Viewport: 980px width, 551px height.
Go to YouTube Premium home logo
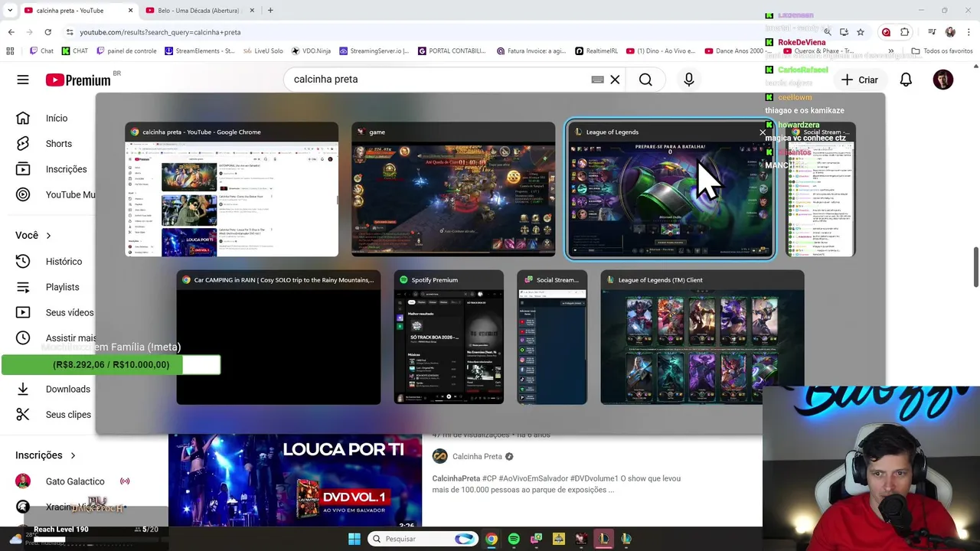coord(77,80)
